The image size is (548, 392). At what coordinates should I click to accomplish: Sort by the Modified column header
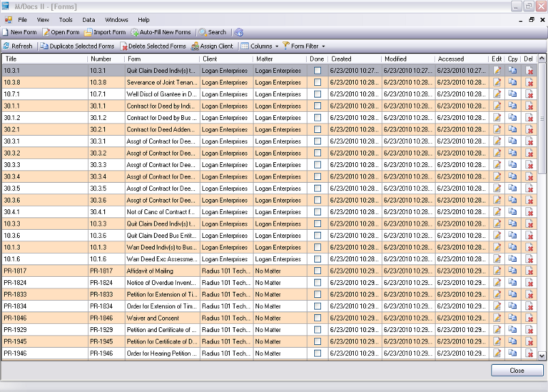click(408, 59)
